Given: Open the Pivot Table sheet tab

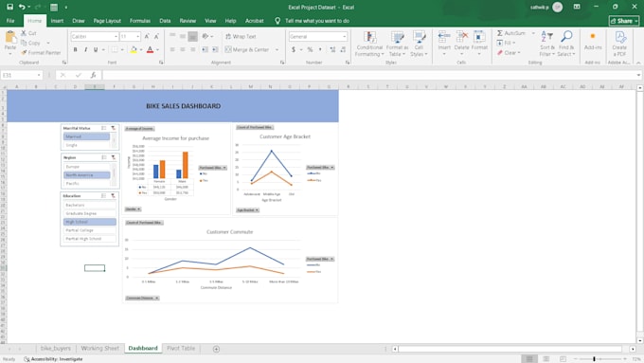Looking at the screenshot, I should point(181,348).
